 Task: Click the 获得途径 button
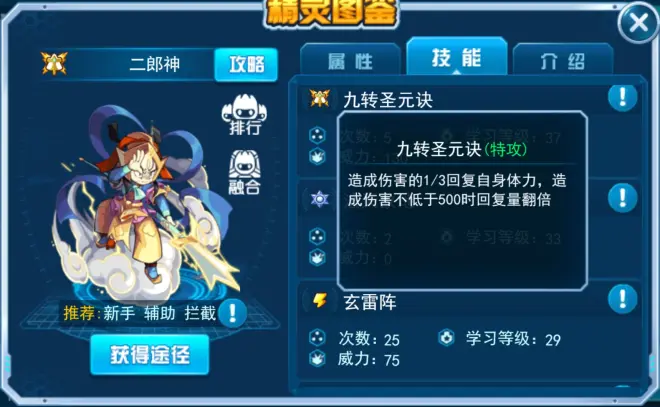[x=150, y=355]
